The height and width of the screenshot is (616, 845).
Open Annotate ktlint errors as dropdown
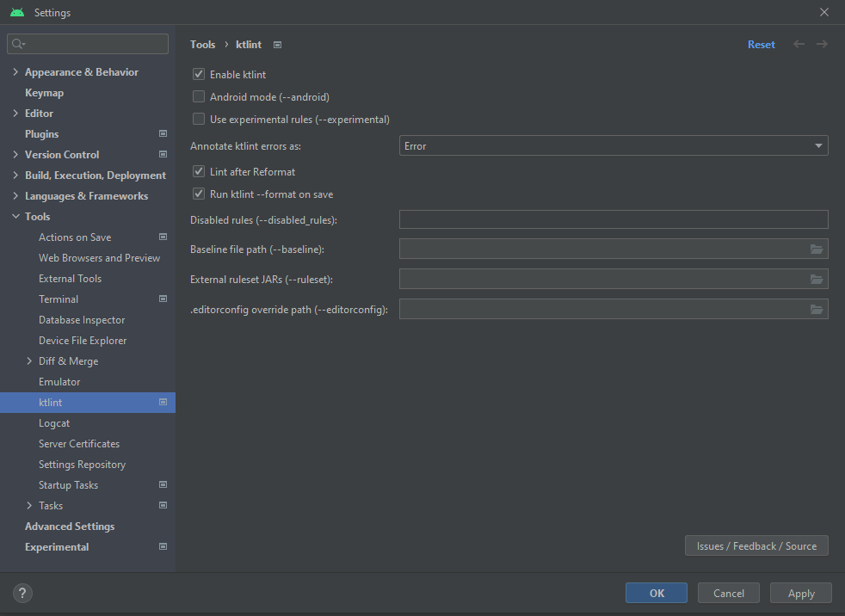[614, 145]
